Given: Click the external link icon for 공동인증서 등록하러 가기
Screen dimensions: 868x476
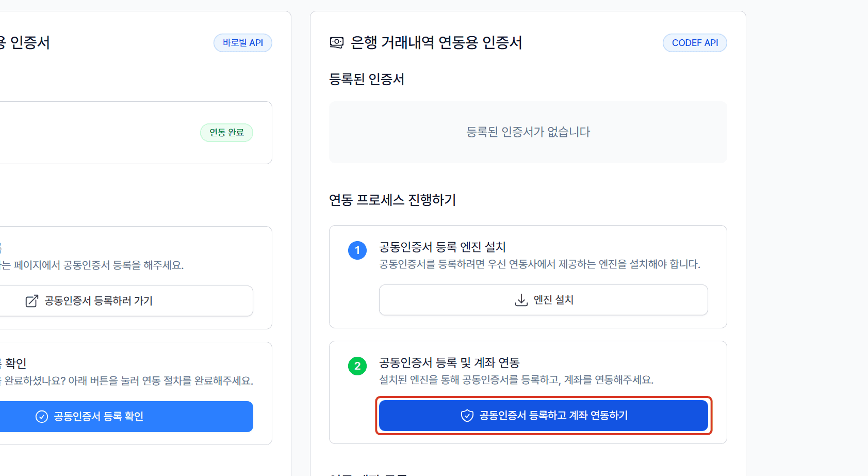Looking at the screenshot, I should tap(32, 301).
